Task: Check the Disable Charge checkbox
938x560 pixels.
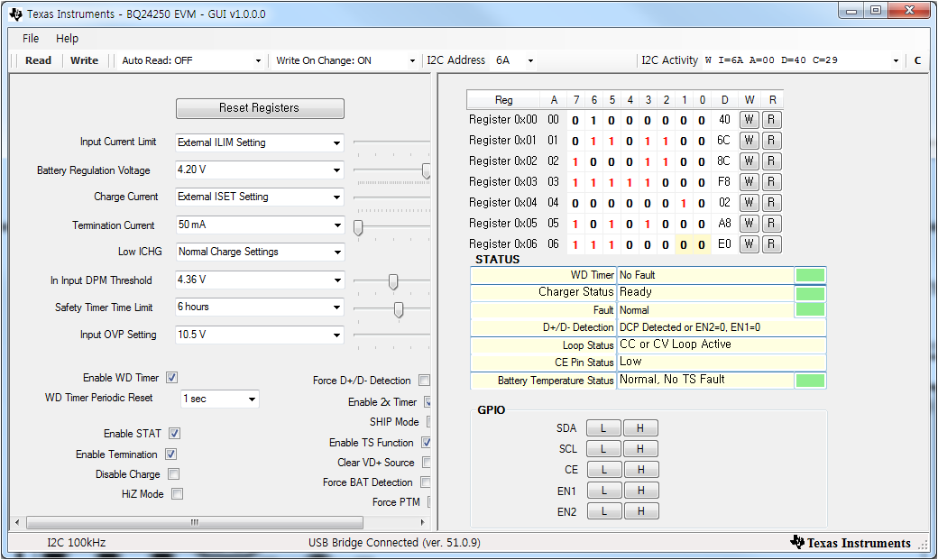Action: click(173, 473)
